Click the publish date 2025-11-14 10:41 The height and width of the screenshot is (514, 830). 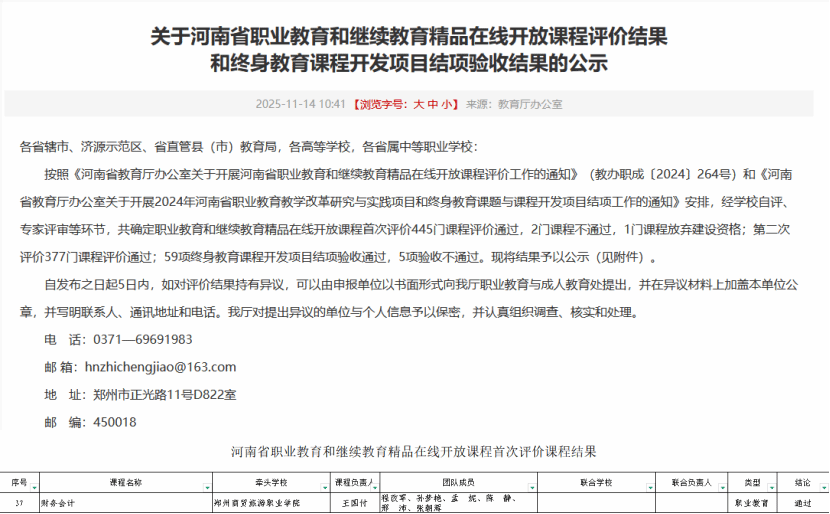tap(301, 104)
